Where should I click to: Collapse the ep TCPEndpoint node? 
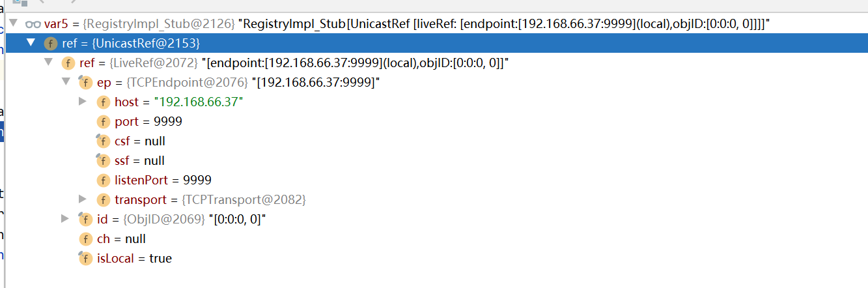(64, 82)
